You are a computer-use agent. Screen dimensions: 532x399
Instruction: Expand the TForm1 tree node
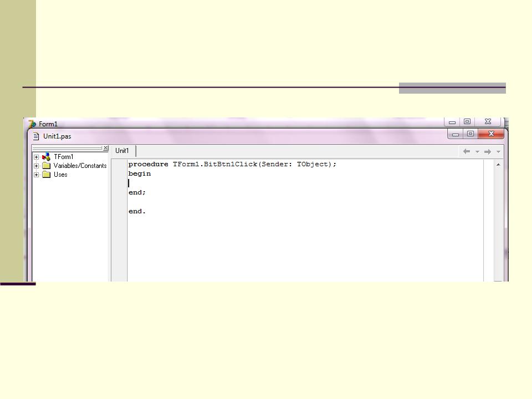(37, 157)
